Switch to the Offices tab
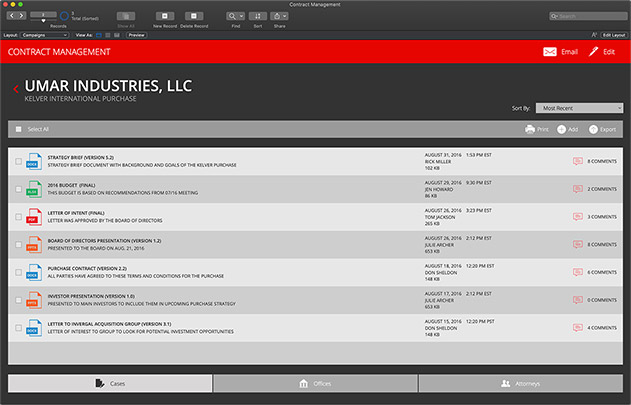Image resolution: width=631 pixels, height=405 pixels. point(315,383)
